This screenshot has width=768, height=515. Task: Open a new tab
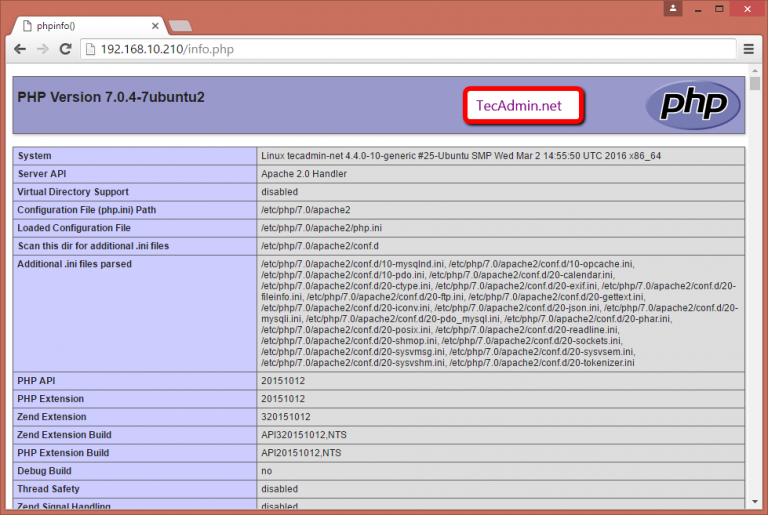click(181, 24)
